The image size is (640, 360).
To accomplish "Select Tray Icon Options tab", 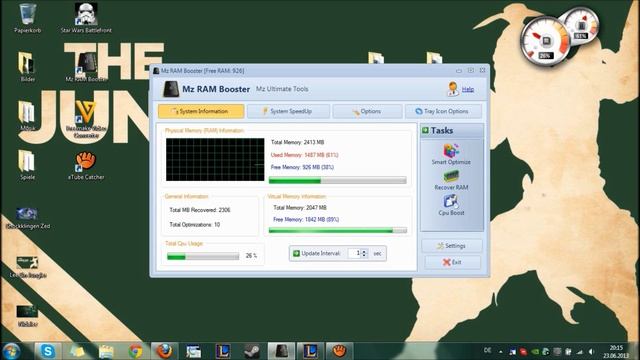I will point(443,111).
